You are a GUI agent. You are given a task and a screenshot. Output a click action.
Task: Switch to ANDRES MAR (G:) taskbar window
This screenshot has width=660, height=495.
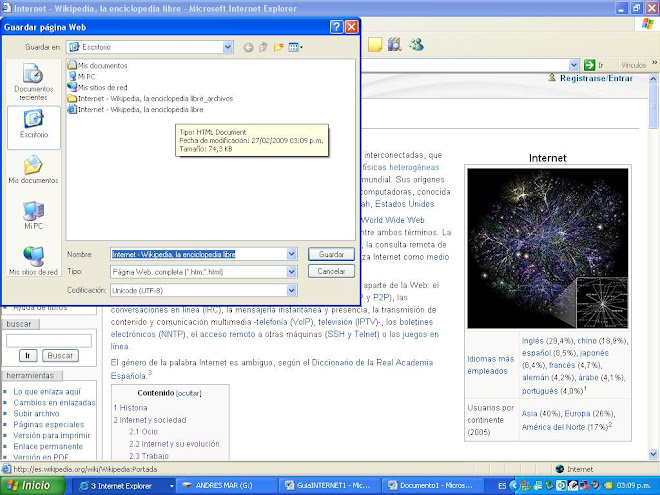pos(226,486)
